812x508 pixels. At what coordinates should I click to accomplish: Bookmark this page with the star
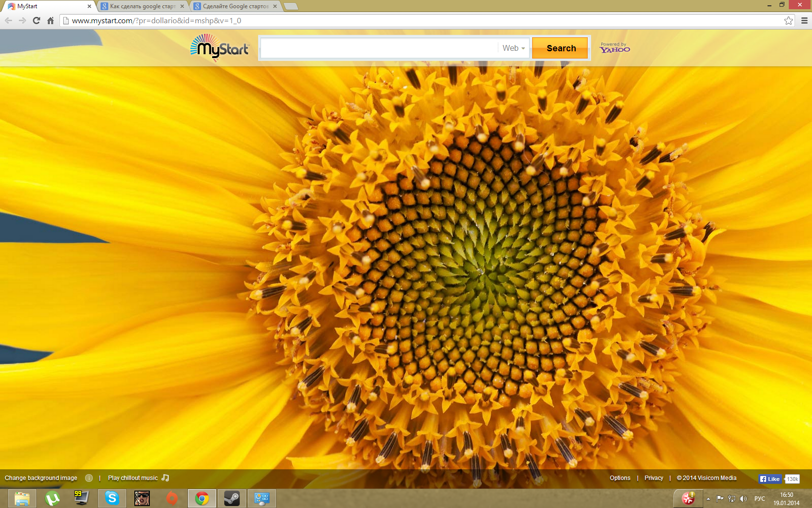click(788, 20)
